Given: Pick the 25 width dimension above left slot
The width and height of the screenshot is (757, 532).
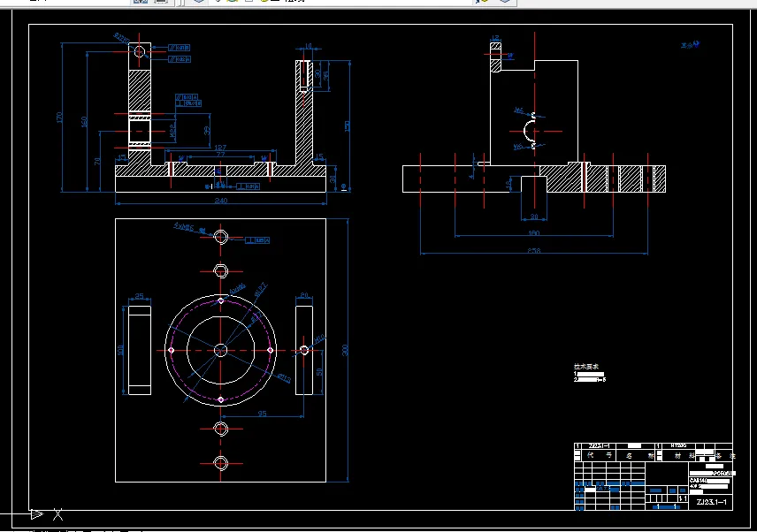Looking at the screenshot, I should tap(139, 296).
